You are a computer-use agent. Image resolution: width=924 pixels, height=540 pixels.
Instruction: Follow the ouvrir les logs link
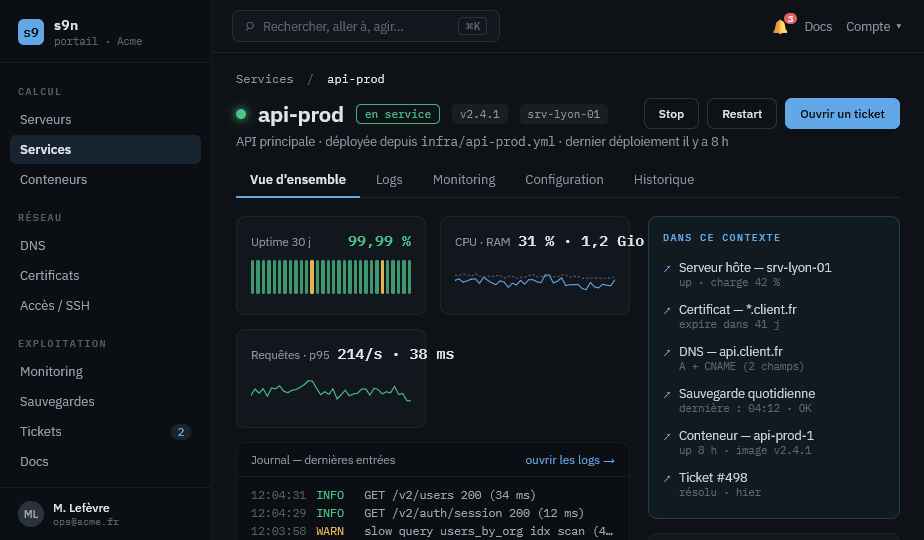pyautogui.click(x=570, y=460)
